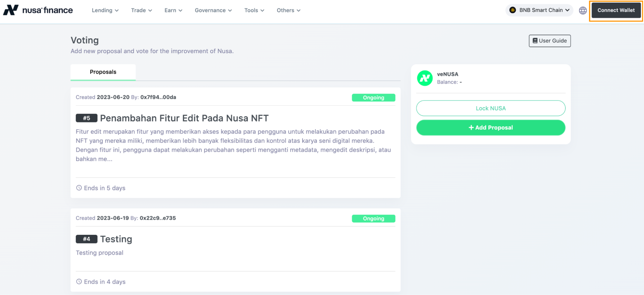The image size is (644, 295).
Task: Click Ongoing status badge on proposal #5
Action: (373, 98)
